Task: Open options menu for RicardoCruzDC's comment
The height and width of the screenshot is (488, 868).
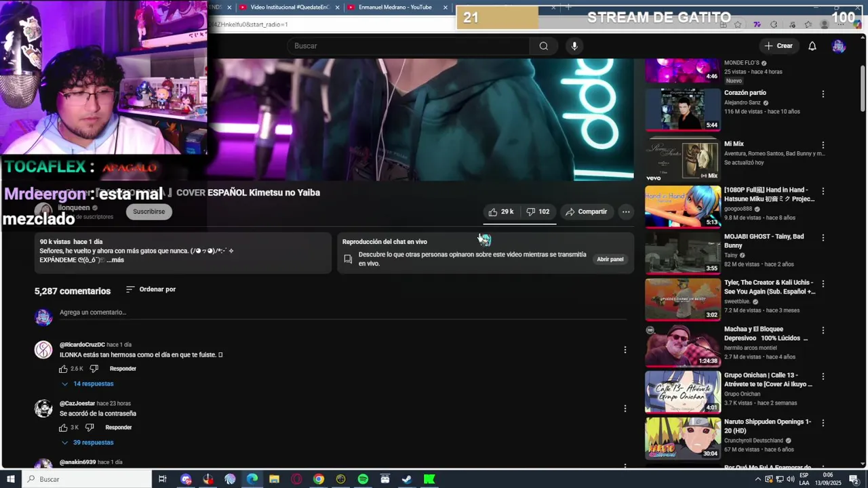Action: pos(625,350)
